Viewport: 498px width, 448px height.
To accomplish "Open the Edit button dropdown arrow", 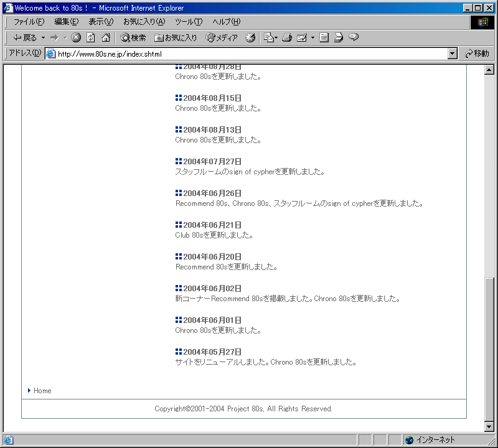I will (x=312, y=38).
